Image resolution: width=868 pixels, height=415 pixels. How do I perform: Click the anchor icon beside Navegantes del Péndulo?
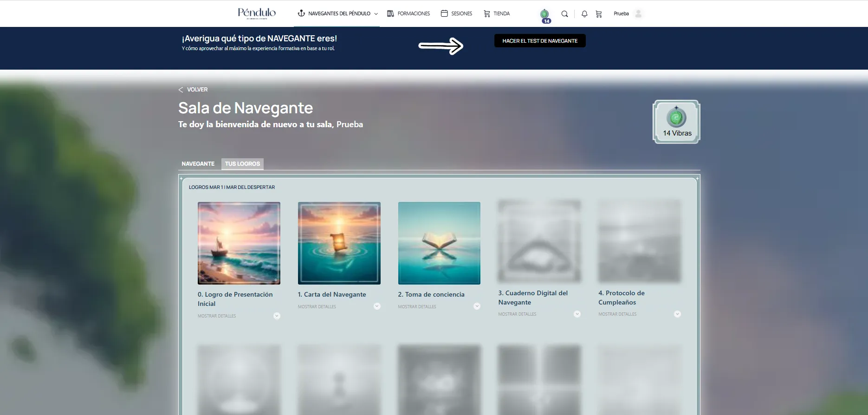pos(301,13)
